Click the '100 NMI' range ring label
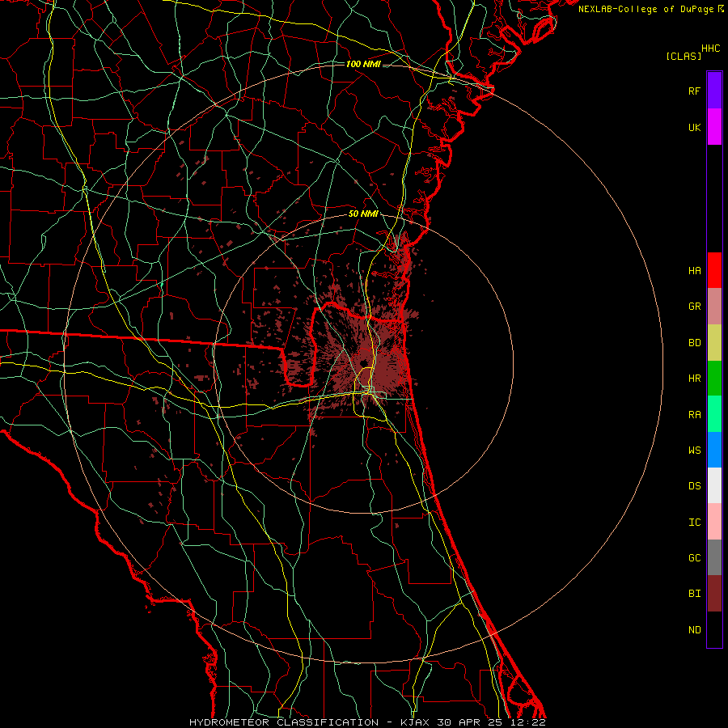The width and height of the screenshot is (728, 728). click(x=363, y=64)
